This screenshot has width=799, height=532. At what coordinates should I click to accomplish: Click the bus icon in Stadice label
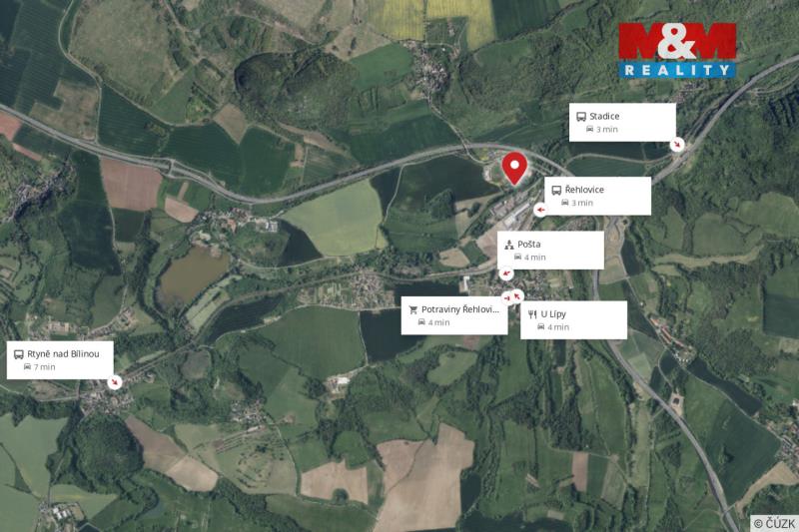pos(581,117)
